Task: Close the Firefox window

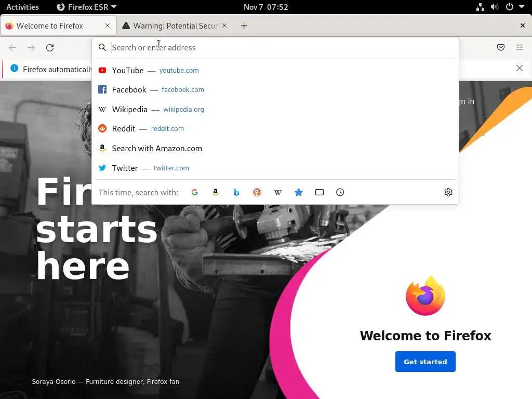Action: click(523, 25)
